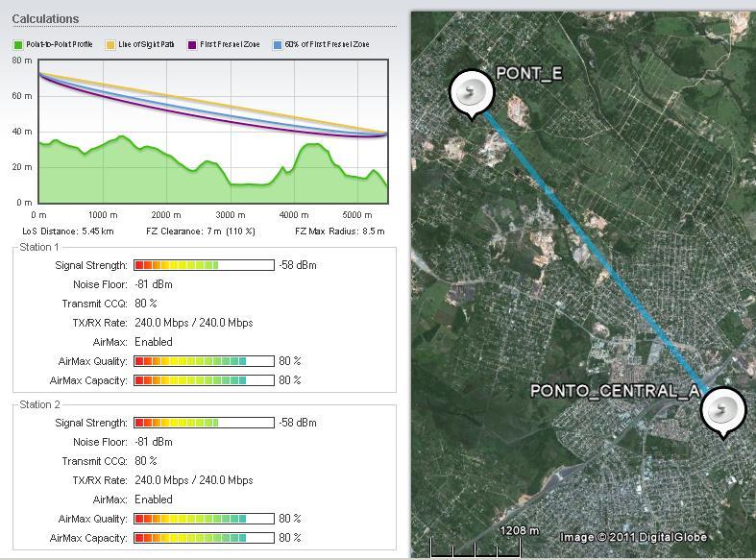The height and width of the screenshot is (560, 756).
Task: Click the blue link line on the map
Action: pos(597,252)
